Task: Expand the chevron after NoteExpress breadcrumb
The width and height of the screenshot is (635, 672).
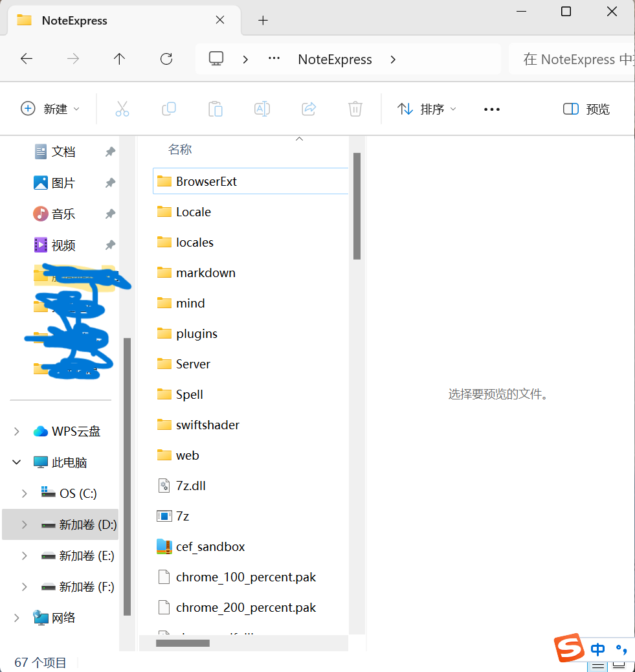Action: tap(393, 59)
